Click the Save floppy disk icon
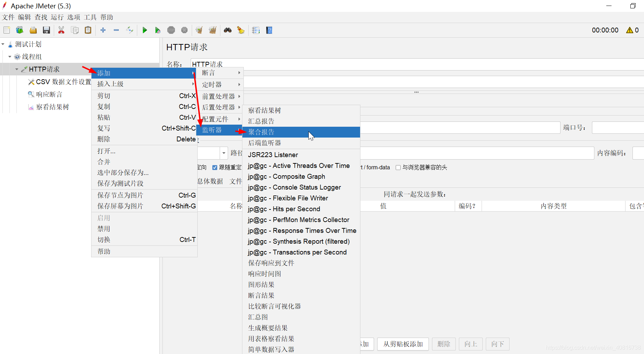Viewport: 644px width, 354px height. (46, 30)
